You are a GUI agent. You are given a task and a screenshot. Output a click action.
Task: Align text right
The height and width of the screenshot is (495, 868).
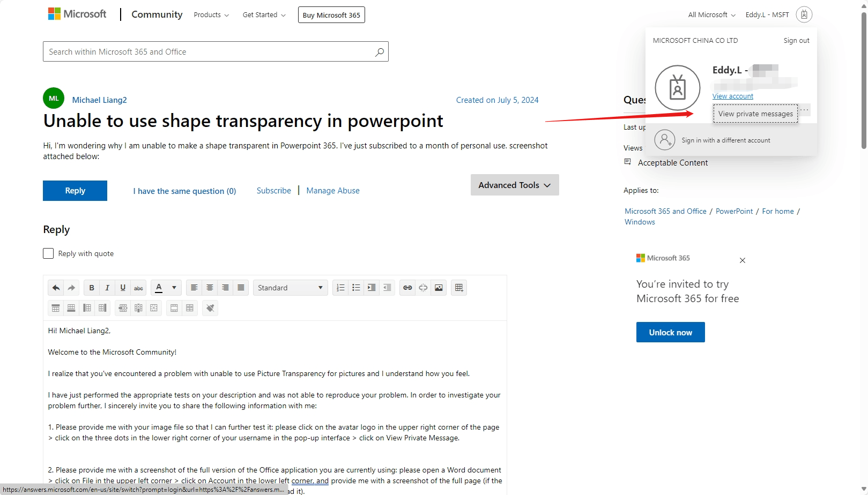pyautogui.click(x=225, y=288)
